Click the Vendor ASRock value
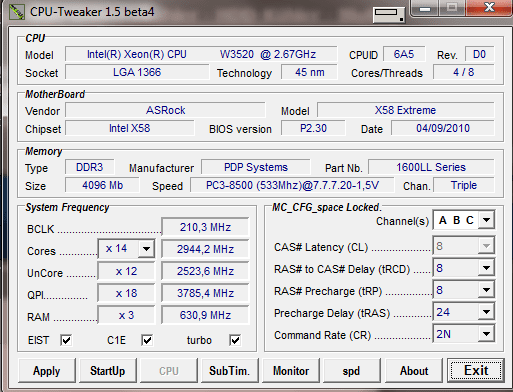Screen dimensions: 513x392 [x=165, y=110]
